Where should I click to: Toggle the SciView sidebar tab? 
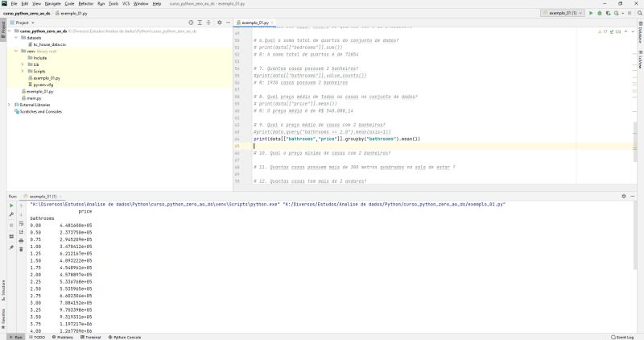tap(640, 60)
